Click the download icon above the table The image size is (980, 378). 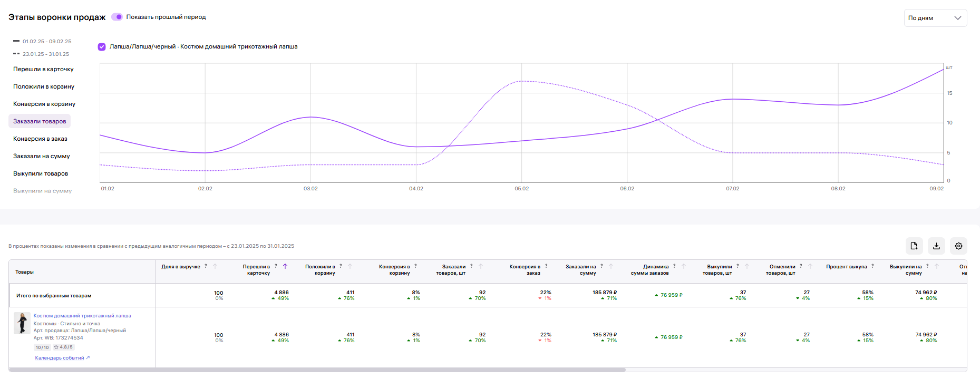click(x=936, y=246)
